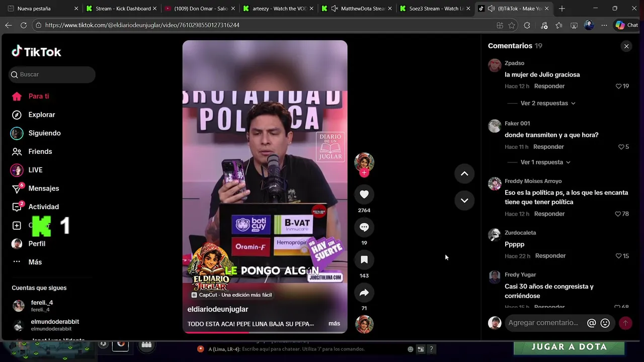The image size is (644, 362).
Task: Open browser extensions puzzle icon
Action: click(527, 25)
